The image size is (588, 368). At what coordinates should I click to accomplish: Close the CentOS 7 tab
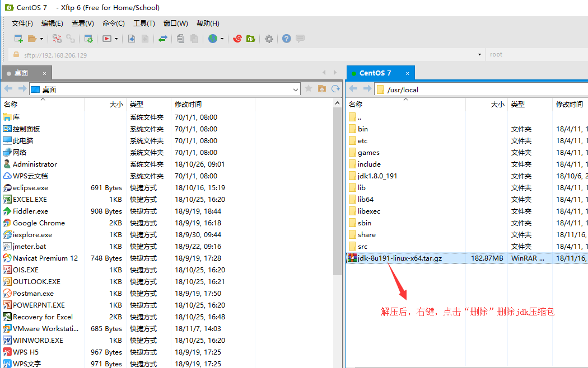(x=407, y=73)
